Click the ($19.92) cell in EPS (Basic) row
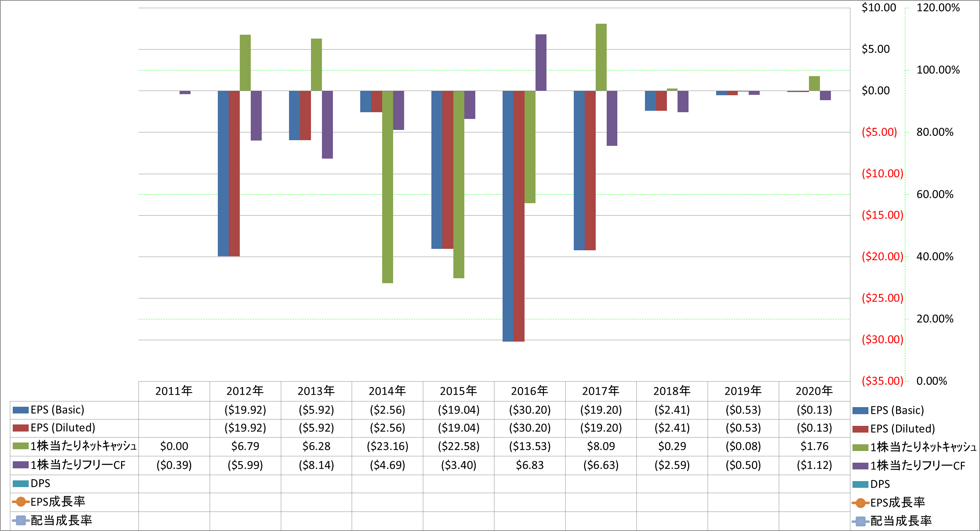 click(x=245, y=410)
